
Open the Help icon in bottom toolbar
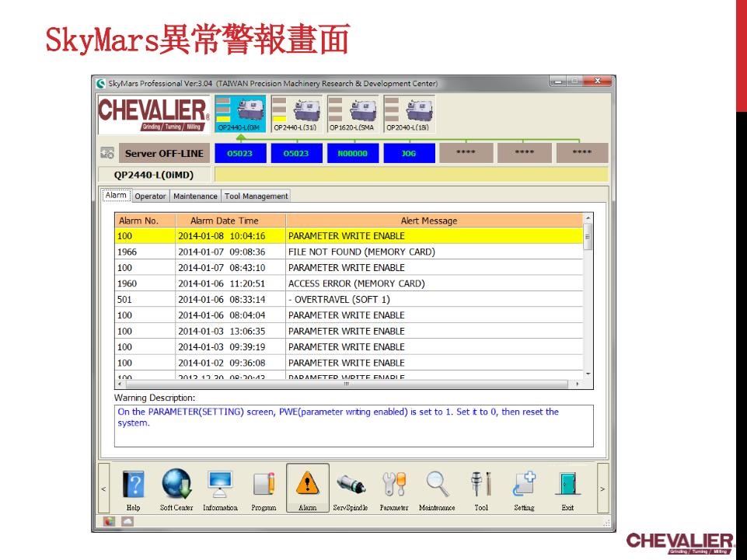[134, 485]
